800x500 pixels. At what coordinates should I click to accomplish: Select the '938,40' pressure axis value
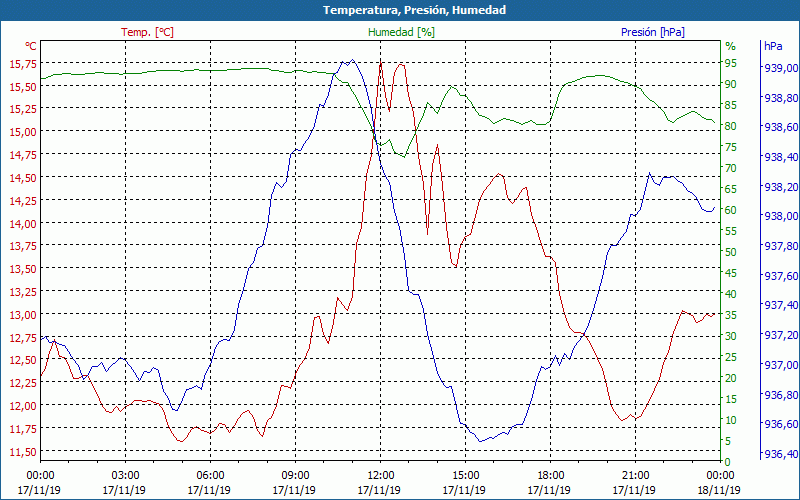[x=780, y=157]
